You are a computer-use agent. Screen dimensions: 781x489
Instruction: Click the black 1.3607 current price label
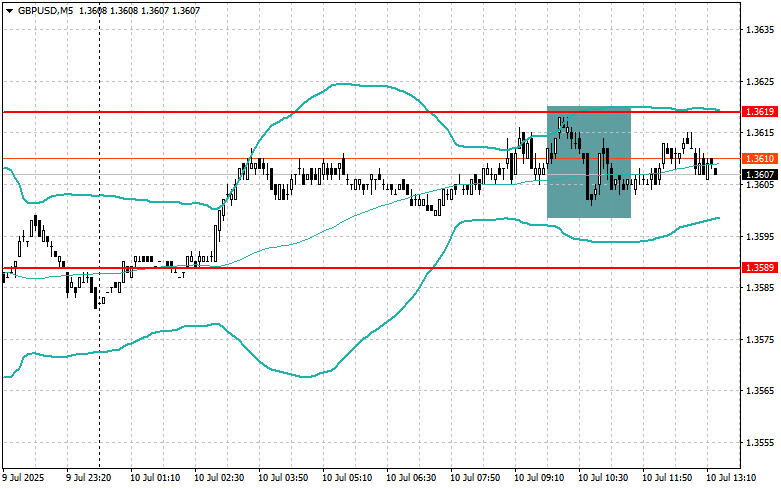[x=760, y=174]
